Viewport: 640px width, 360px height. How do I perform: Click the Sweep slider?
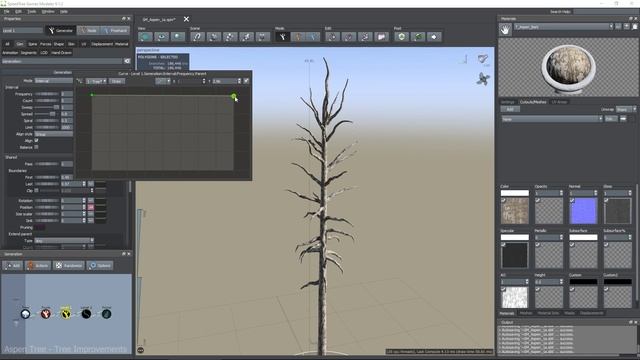click(47, 107)
